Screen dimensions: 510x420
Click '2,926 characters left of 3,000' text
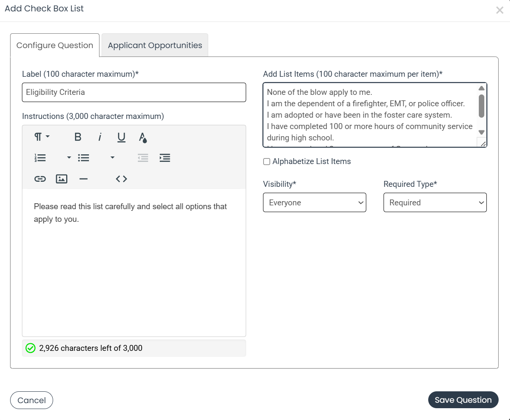91,348
